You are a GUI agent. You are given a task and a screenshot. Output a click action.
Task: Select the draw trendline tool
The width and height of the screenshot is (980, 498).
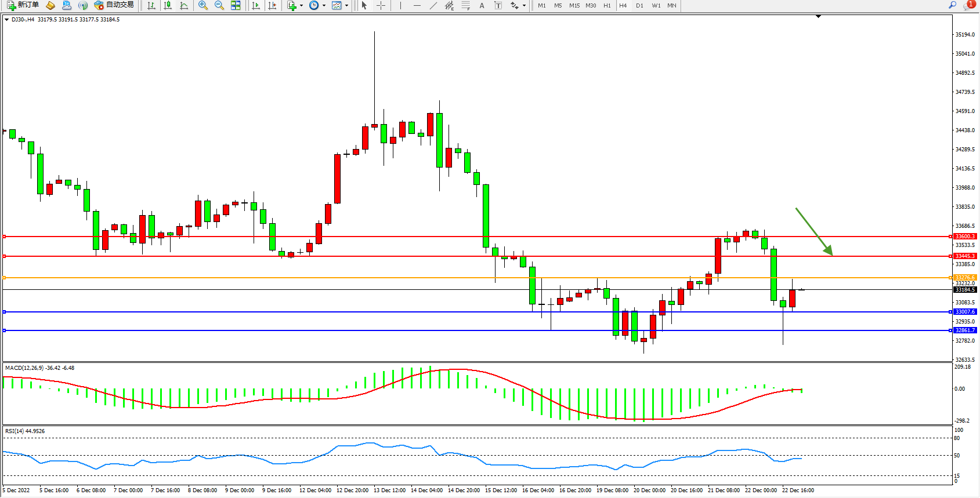[433, 5]
